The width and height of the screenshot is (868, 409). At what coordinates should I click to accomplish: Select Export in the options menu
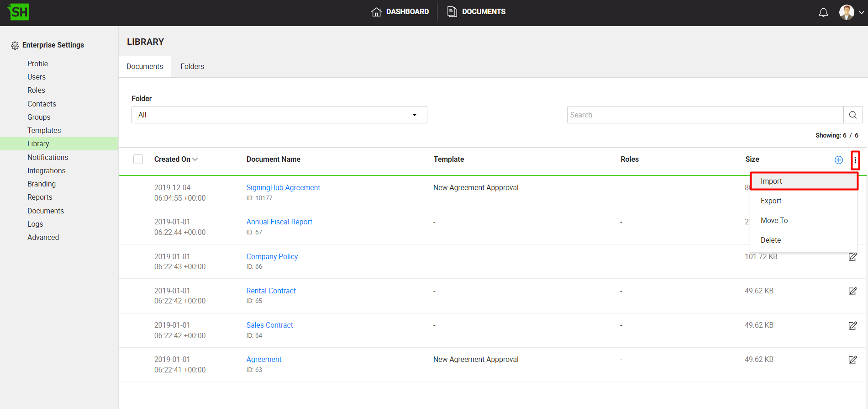click(771, 201)
